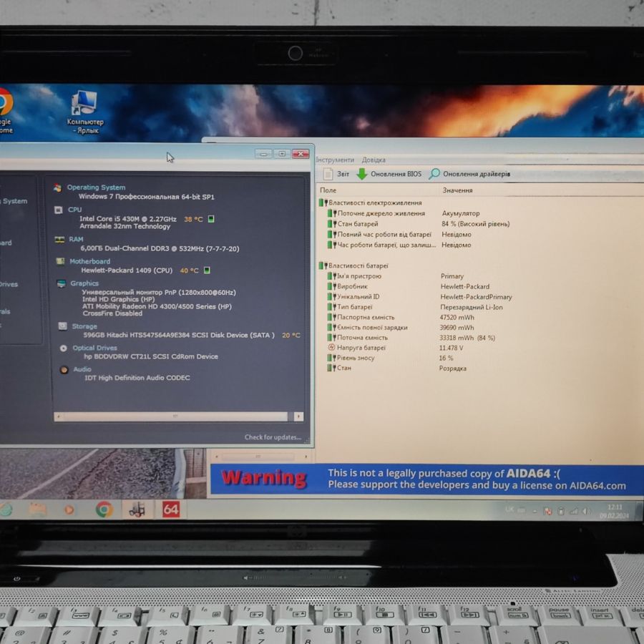Click the Storage drive icon in Speccy
The width and height of the screenshot is (644, 644).
pyautogui.click(x=62, y=326)
